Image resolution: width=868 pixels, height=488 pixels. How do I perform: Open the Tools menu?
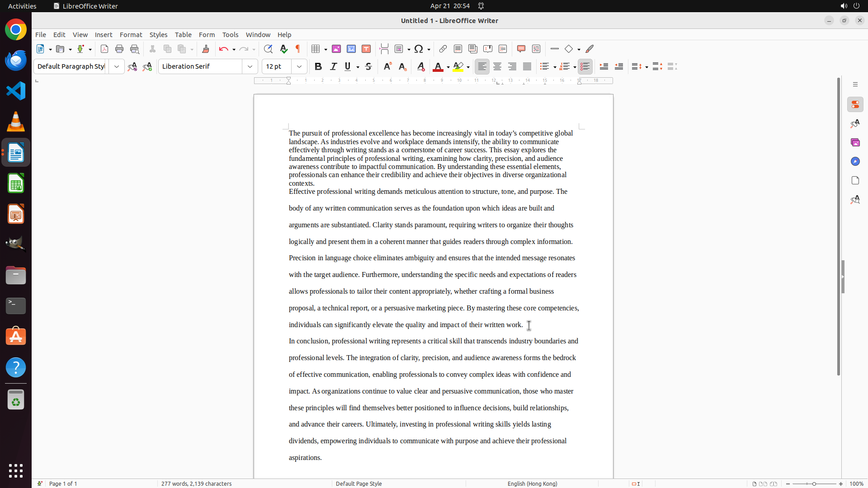pos(230,35)
